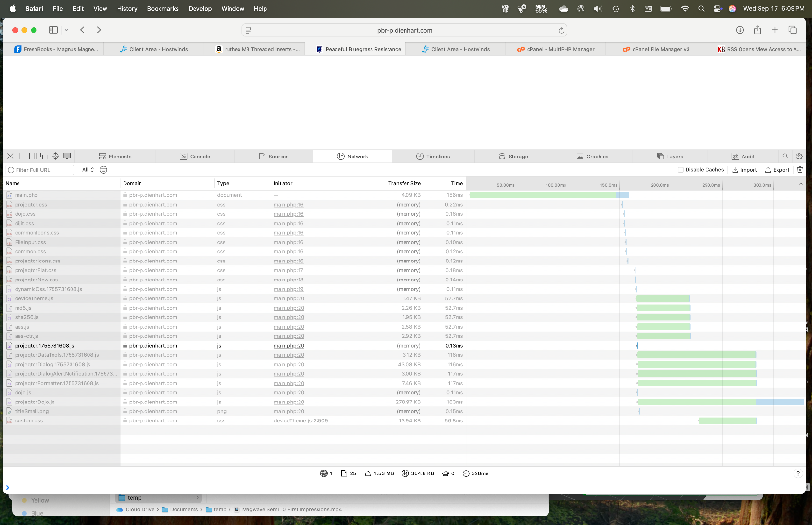Click the element picker crosshair icon
Image resolution: width=812 pixels, height=525 pixels.
click(55, 156)
